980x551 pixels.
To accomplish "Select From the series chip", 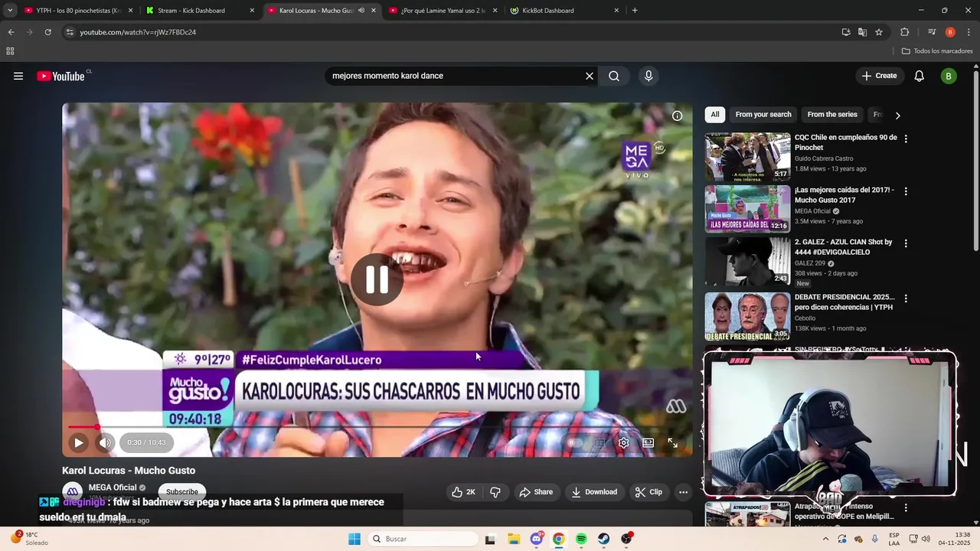I will click(x=832, y=115).
